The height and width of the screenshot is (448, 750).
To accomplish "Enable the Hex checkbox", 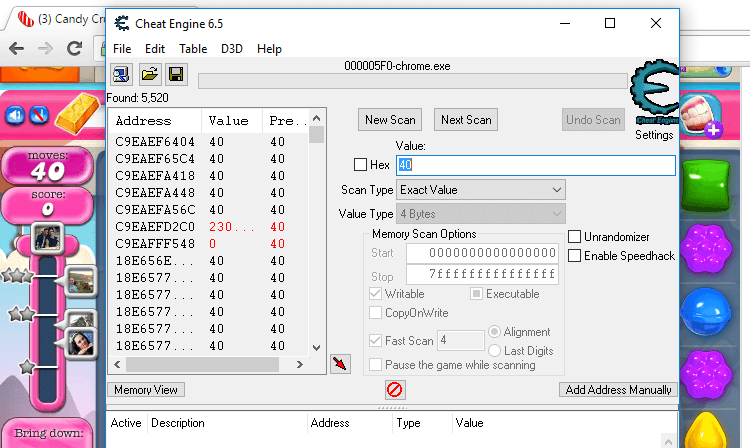I will 360,165.
